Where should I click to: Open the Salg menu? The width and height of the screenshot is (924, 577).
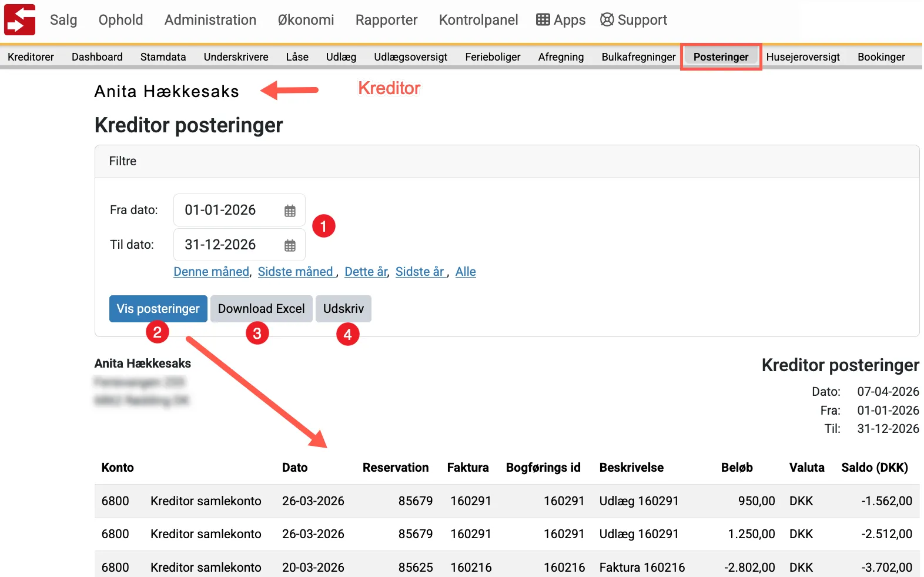63,20
